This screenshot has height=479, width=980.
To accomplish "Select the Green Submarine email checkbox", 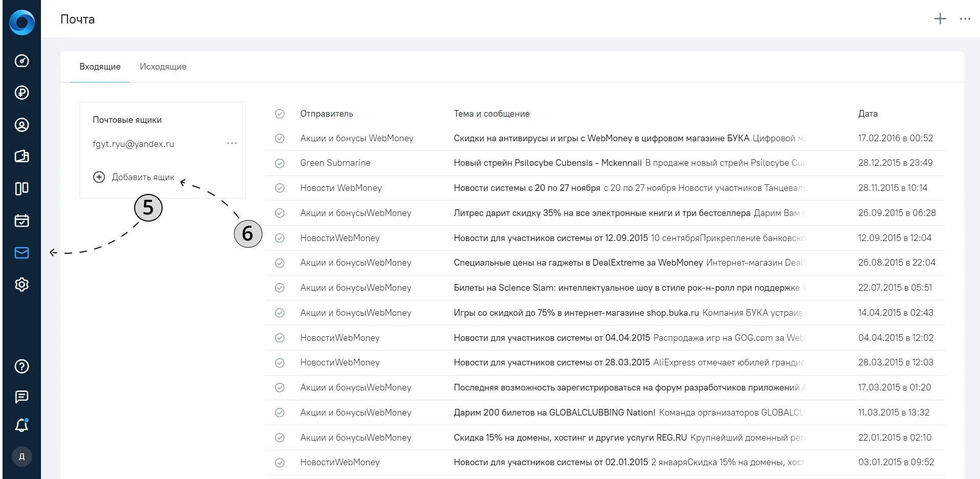I will (x=280, y=163).
